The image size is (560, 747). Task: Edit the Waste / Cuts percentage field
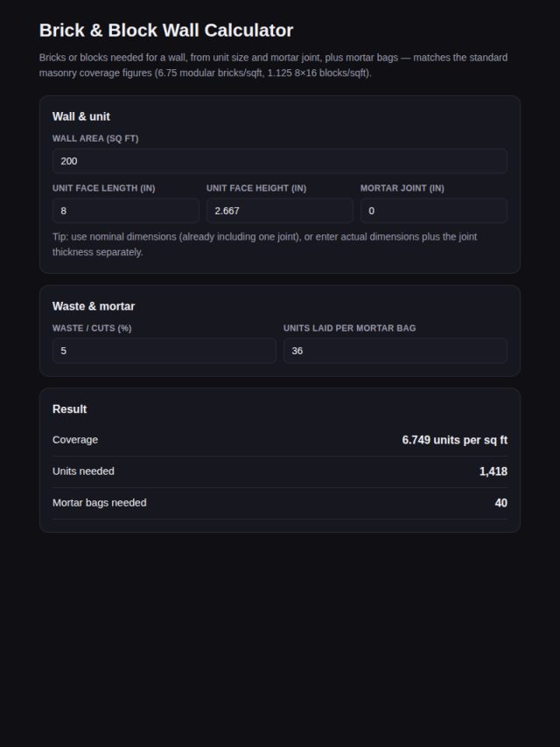tap(164, 351)
